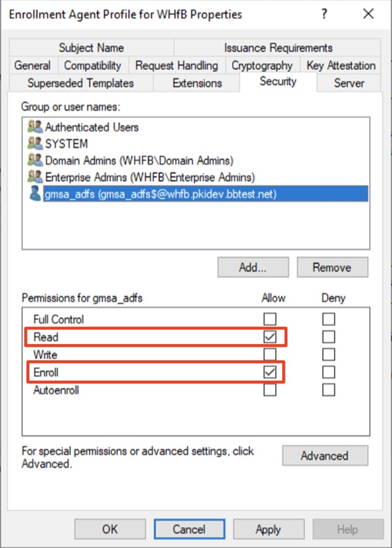Screen dimensions: 392x548
Task: Close the Properties dialog window
Action: [x=368, y=14]
